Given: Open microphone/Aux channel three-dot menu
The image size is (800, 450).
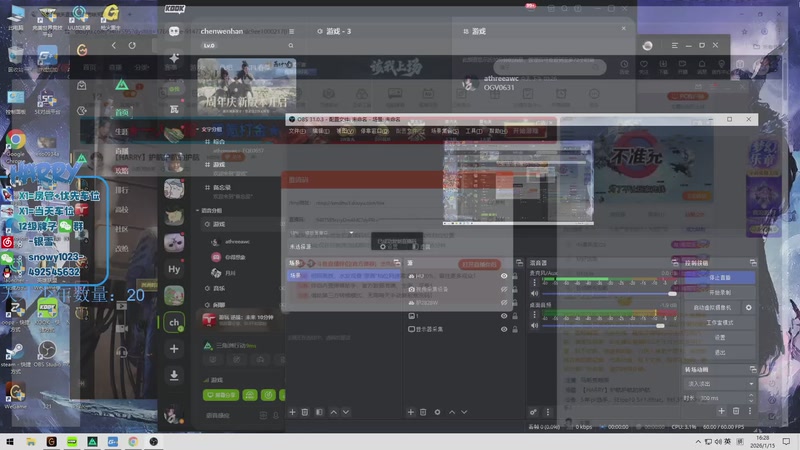Looking at the screenshot, I should coord(535,282).
